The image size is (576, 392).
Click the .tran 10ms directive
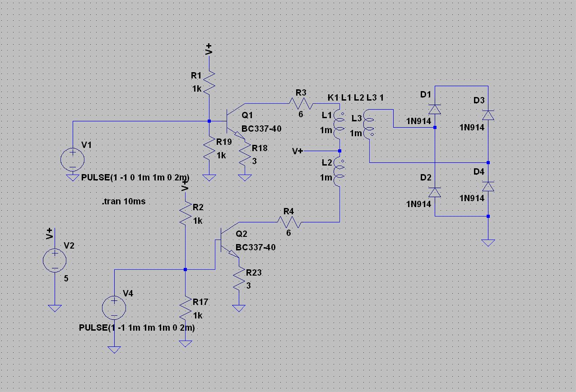(x=124, y=201)
